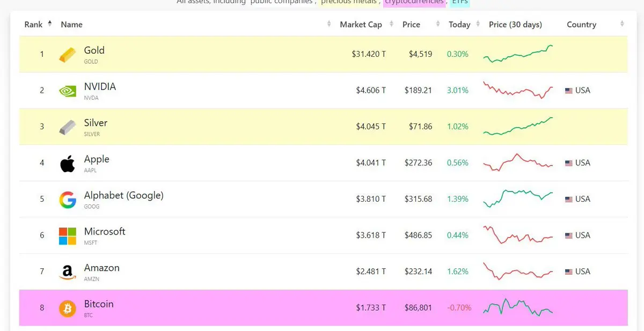Click the Microsoft logo icon

pos(68,236)
